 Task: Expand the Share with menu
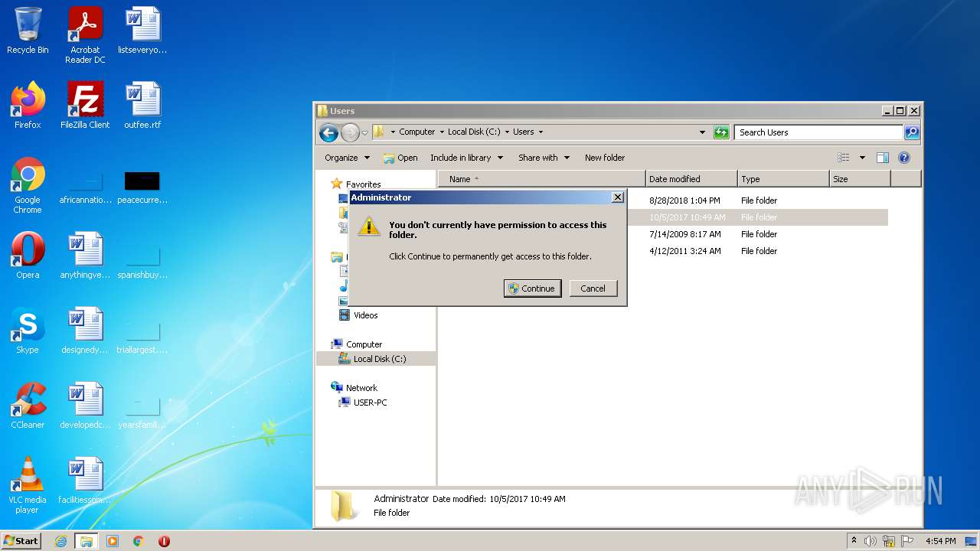coord(544,158)
